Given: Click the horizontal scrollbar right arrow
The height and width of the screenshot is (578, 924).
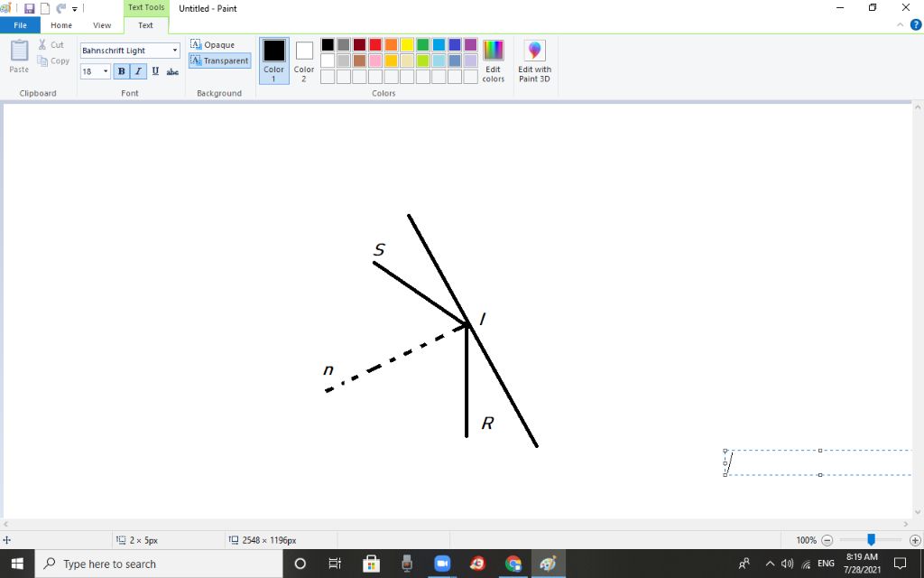Looking at the screenshot, I should pyautogui.click(x=906, y=523).
